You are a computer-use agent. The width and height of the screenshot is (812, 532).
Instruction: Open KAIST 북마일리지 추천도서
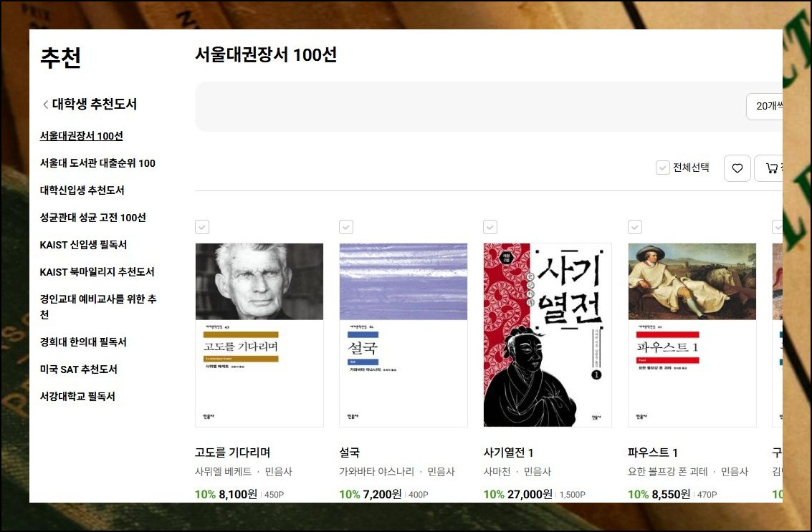pos(97,271)
